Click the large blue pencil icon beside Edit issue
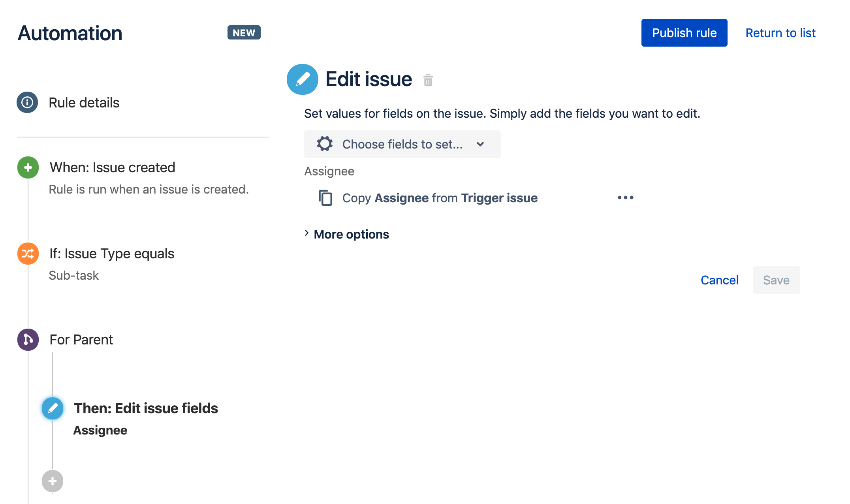 tap(303, 79)
